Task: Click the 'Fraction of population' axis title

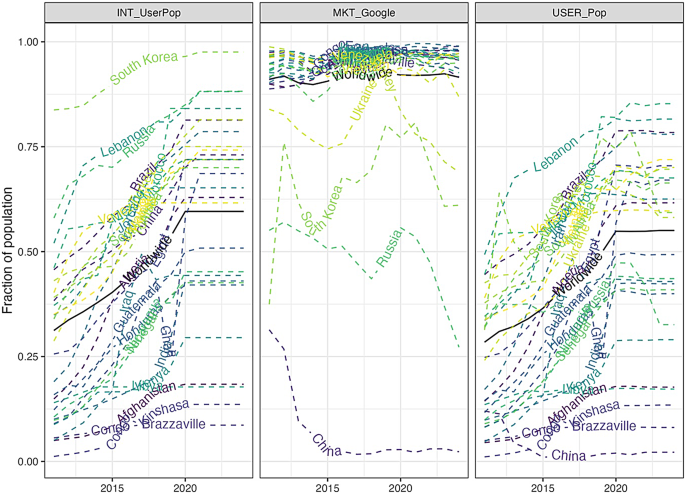Action: click(x=10, y=252)
